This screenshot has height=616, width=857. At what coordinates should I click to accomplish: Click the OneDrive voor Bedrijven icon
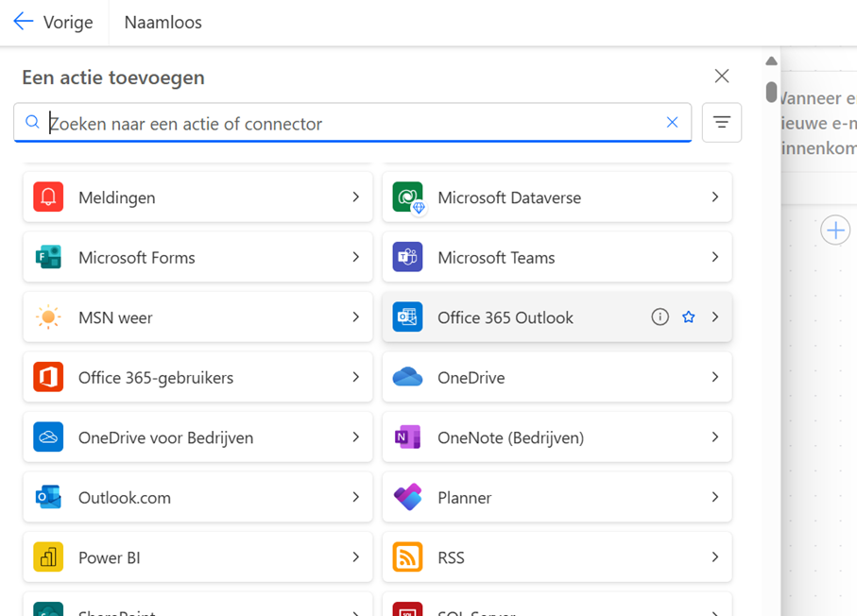48,437
